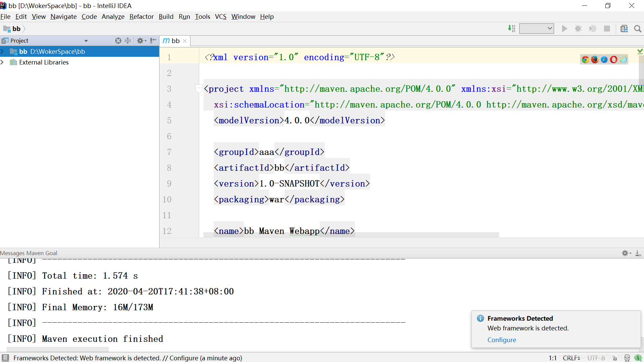Click the Maven output horizontal scrollbar
Viewport: 644px width, 362px height.
point(58,350)
